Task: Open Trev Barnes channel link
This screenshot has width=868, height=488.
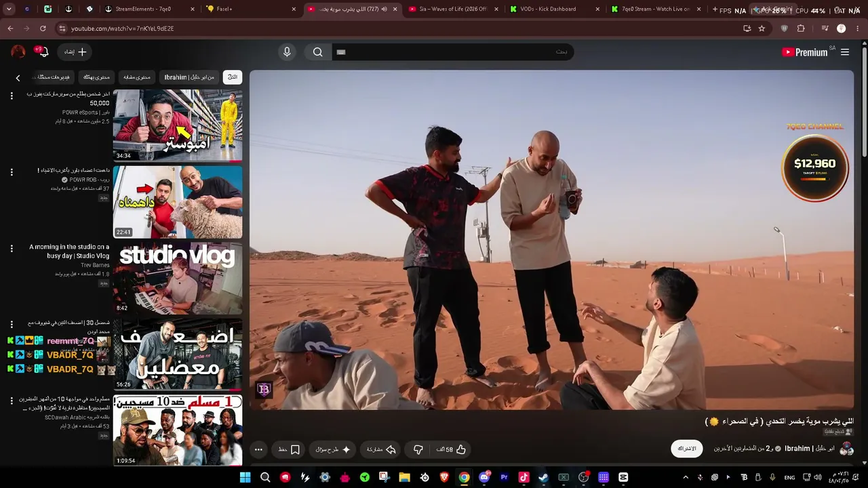Action: coord(95,265)
